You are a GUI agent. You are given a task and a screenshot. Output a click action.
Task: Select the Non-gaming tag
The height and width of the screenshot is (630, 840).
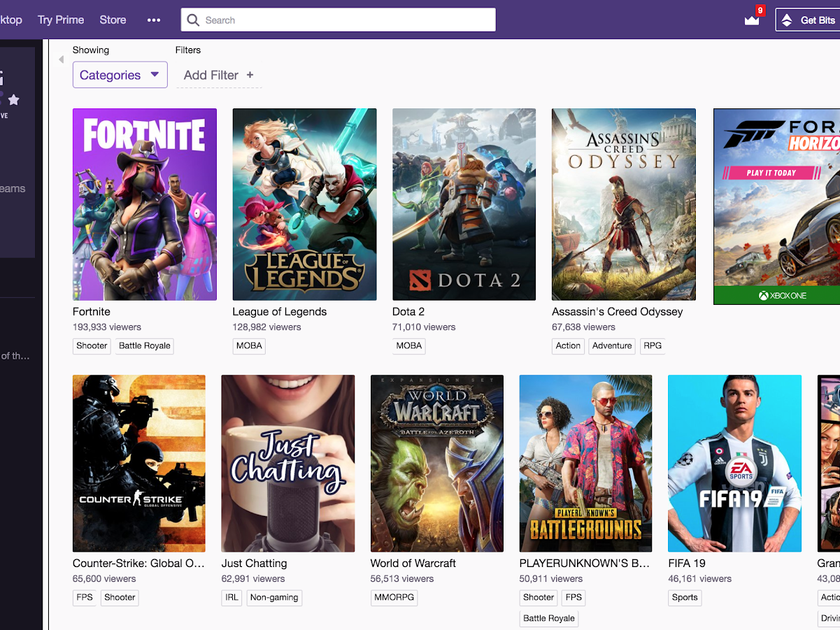[x=274, y=598]
